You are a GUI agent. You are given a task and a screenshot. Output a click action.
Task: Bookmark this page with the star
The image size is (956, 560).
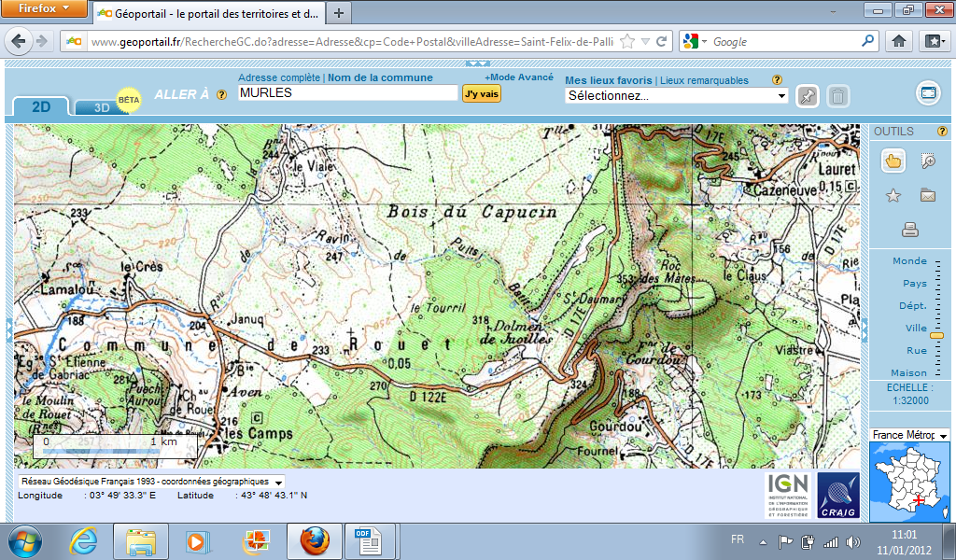point(626,41)
